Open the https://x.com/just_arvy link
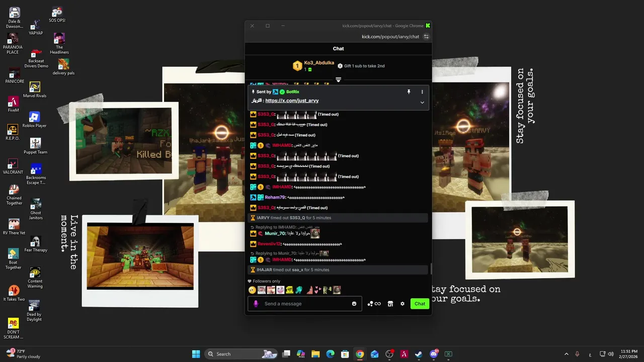 [292, 101]
